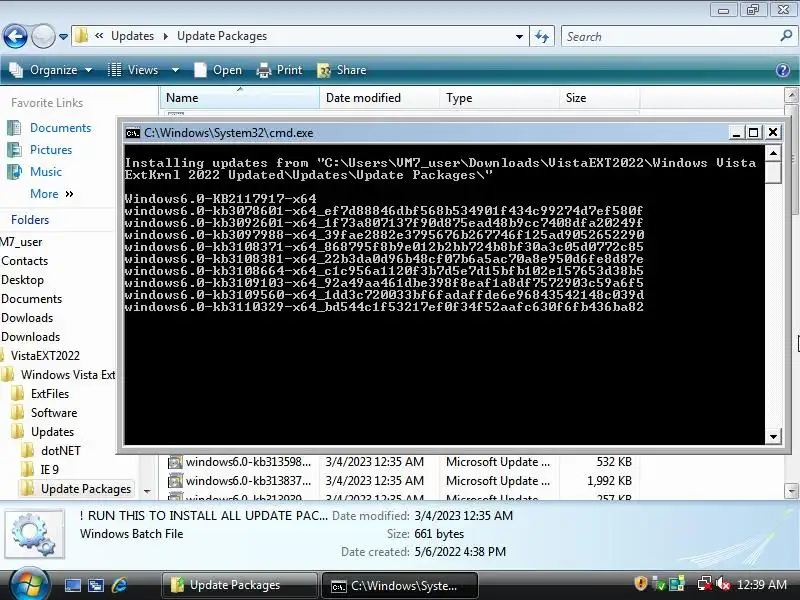Click the 12:39 AM clock
Viewport: 800px width, 600px height.
click(x=762, y=585)
